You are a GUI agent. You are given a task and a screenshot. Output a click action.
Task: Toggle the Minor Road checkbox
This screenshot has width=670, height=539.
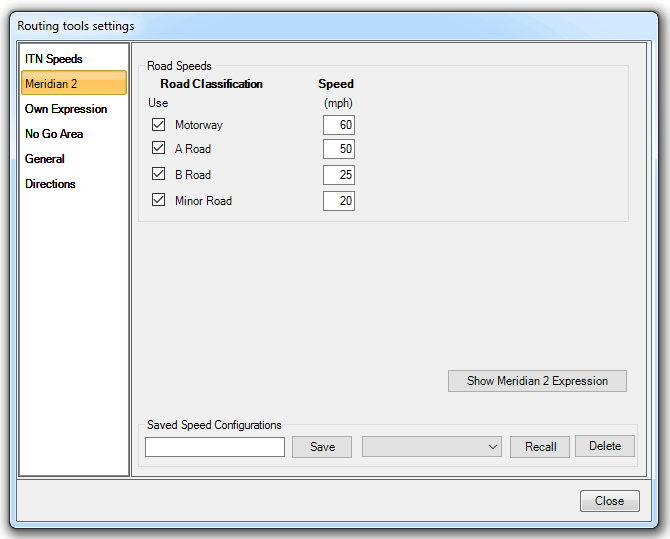pyautogui.click(x=158, y=200)
